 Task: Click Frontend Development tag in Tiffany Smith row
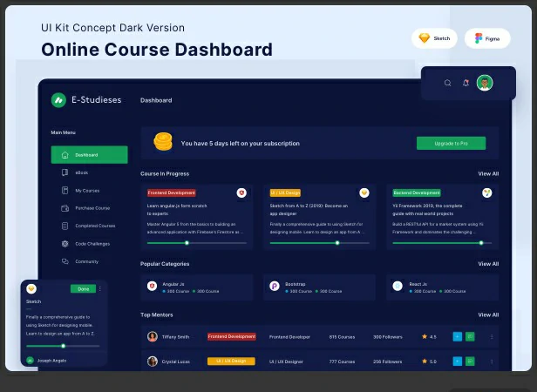[x=232, y=336]
